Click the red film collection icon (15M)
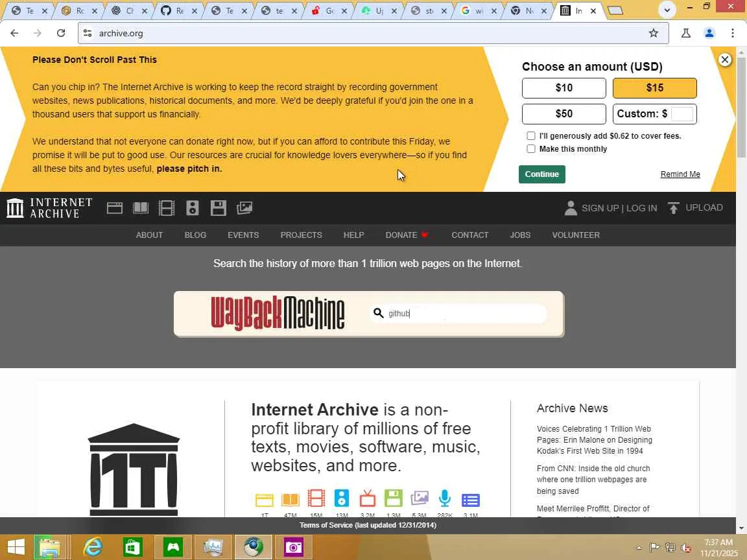The image size is (747, 560). coord(316,498)
